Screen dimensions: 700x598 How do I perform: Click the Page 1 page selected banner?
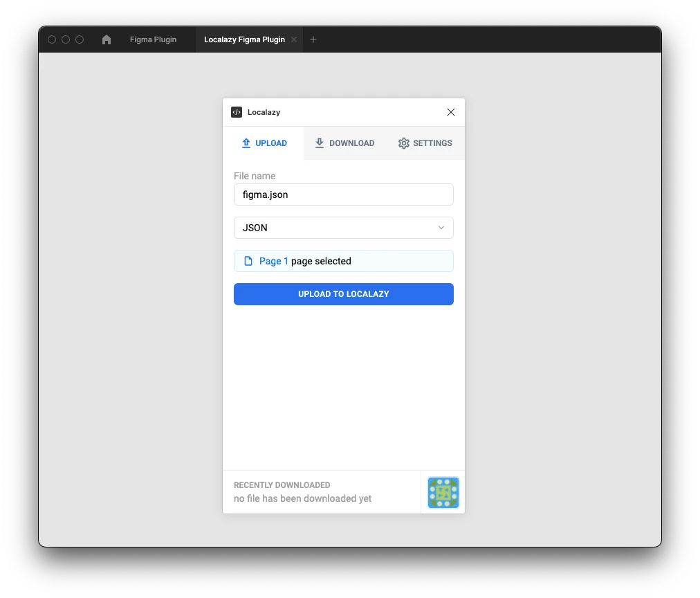(343, 260)
